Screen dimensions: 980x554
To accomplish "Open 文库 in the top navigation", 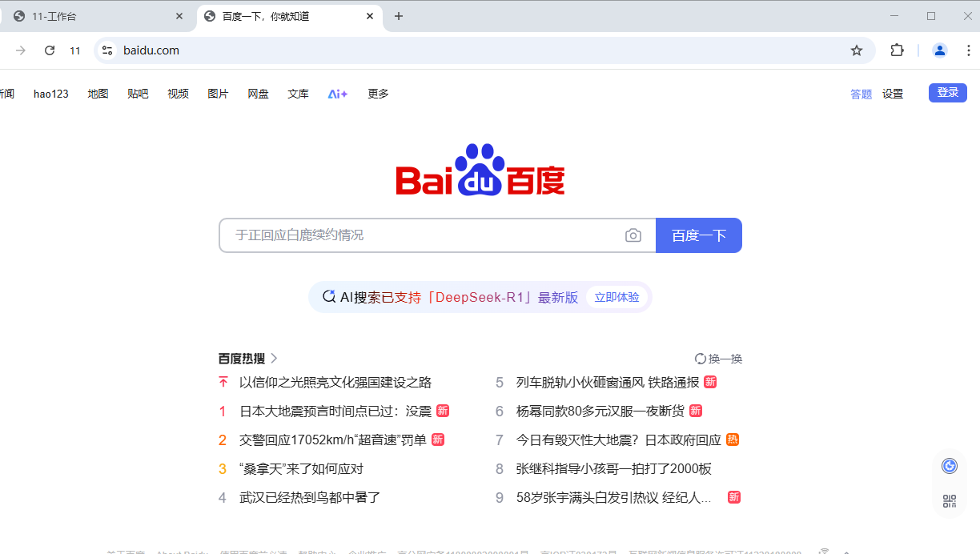I will [298, 94].
